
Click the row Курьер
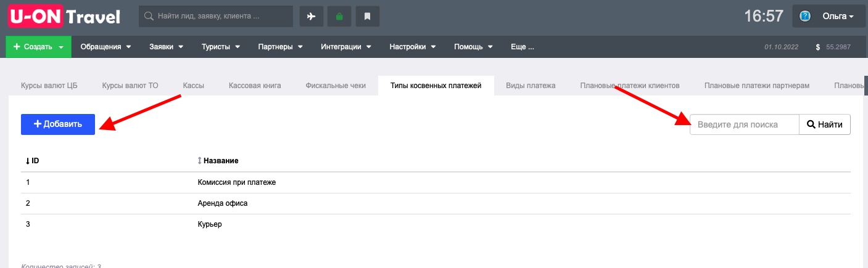[436, 224]
